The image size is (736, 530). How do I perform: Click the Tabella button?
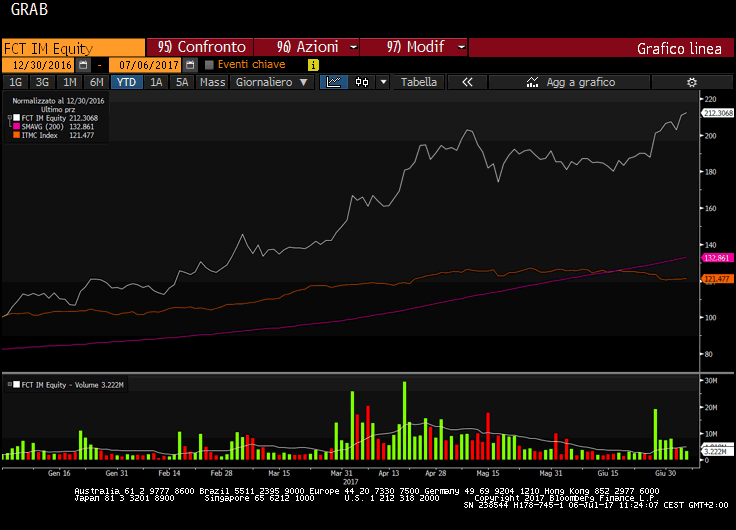(419, 82)
